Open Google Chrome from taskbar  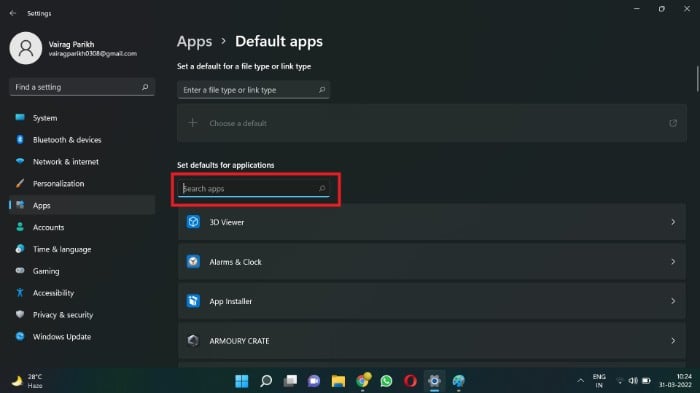362,381
